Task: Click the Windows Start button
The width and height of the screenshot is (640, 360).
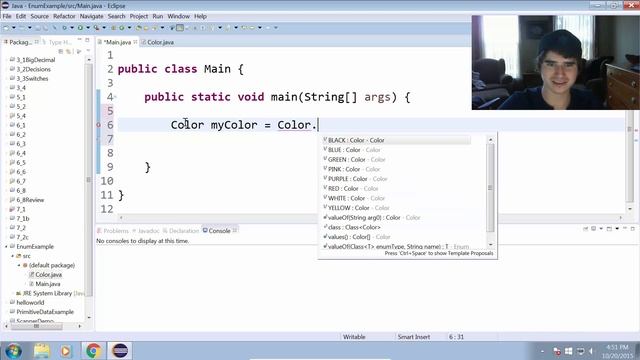Action: [x=13, y=351]
